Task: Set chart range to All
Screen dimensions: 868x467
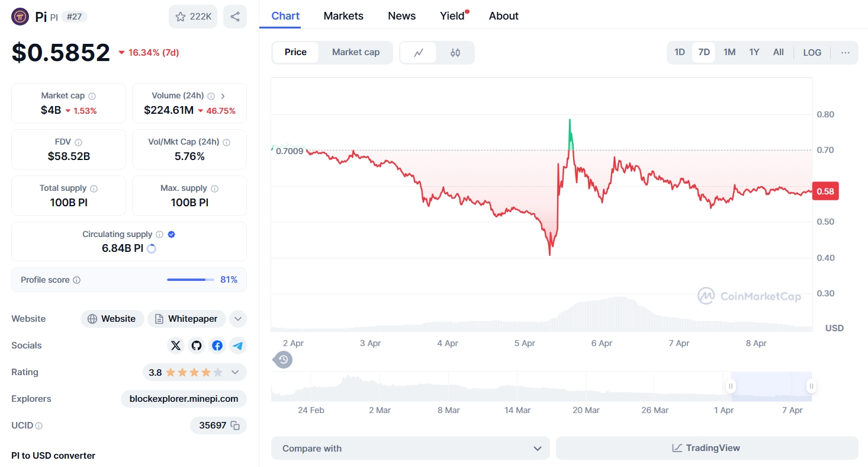Action: click(779, 52)
